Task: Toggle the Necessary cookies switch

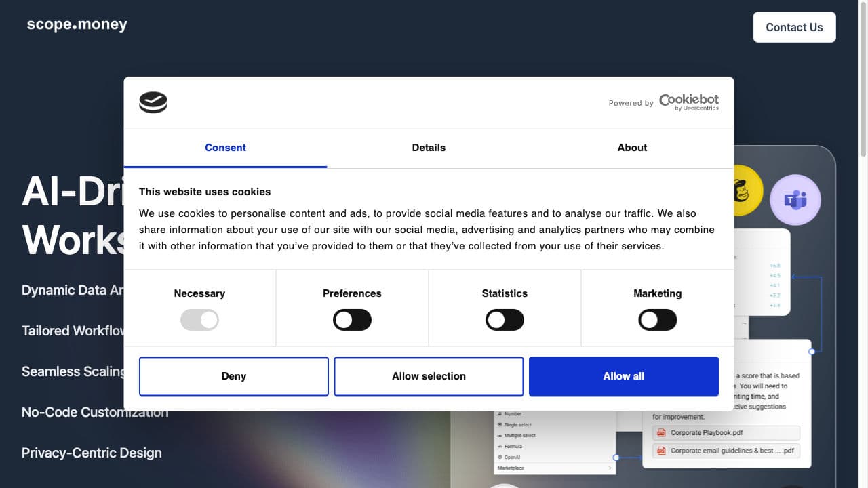Action: [199, 320]
